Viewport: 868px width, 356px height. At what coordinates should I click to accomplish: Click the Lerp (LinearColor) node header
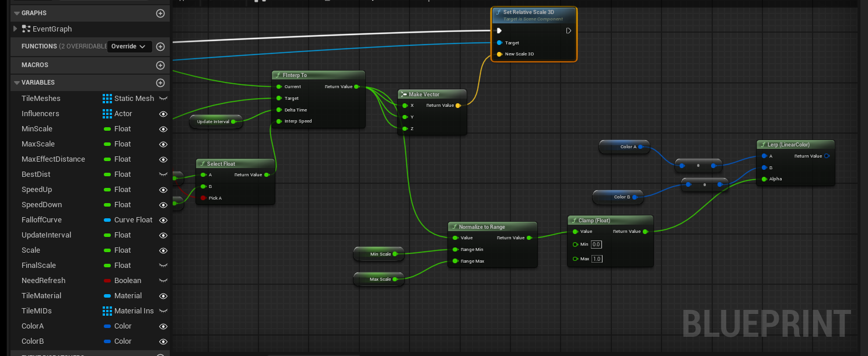pyautogui.click(x=788, y=144)
